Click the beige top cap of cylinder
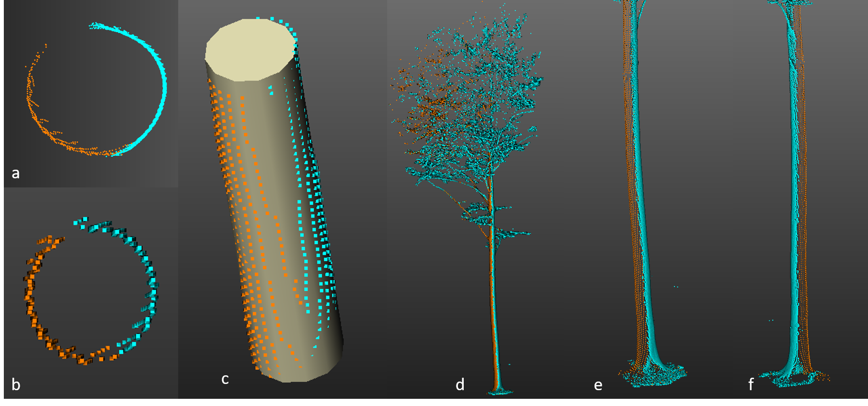 tap(250, 50)
